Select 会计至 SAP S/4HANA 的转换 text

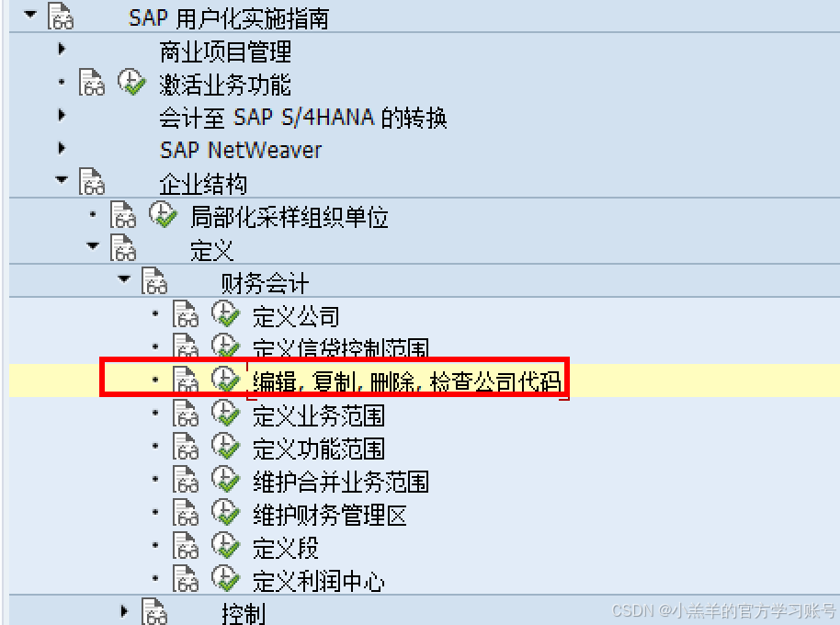point(302,118)
